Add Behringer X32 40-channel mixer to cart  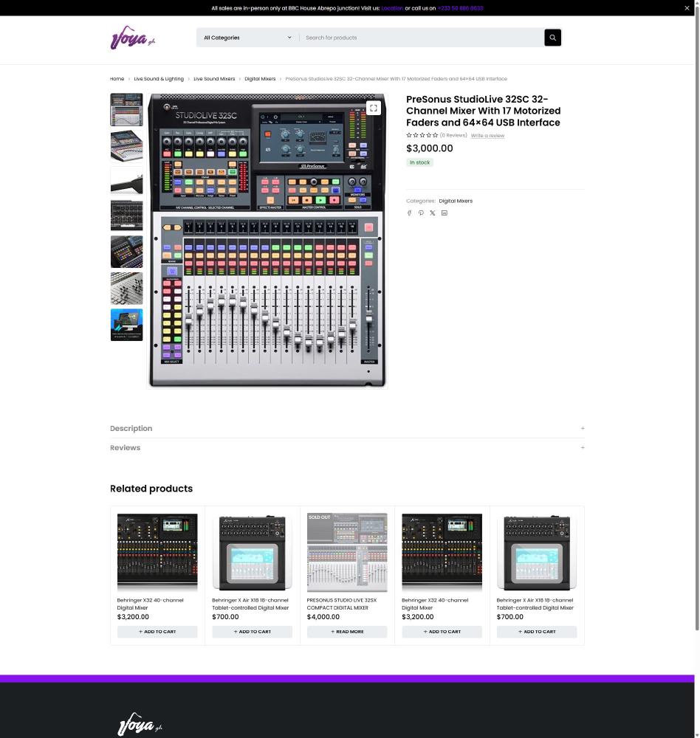[x=157, y=632]
